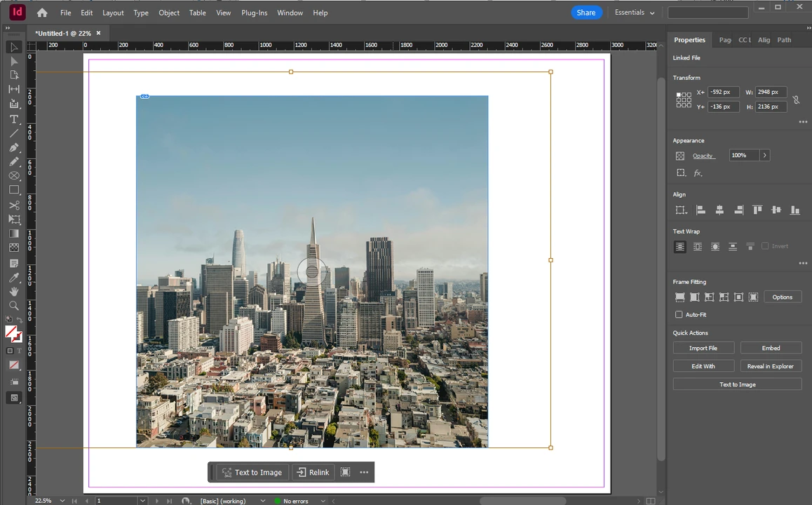
Task: Select Wrap around object shape option
Action: coord(715,247)
